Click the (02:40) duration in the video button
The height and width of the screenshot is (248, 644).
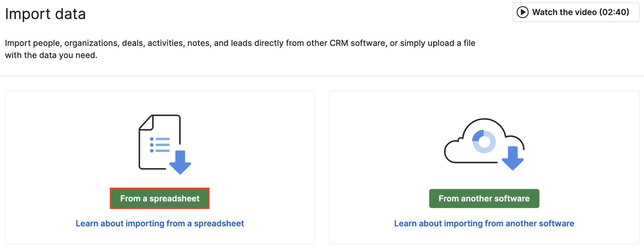point(614,12)
